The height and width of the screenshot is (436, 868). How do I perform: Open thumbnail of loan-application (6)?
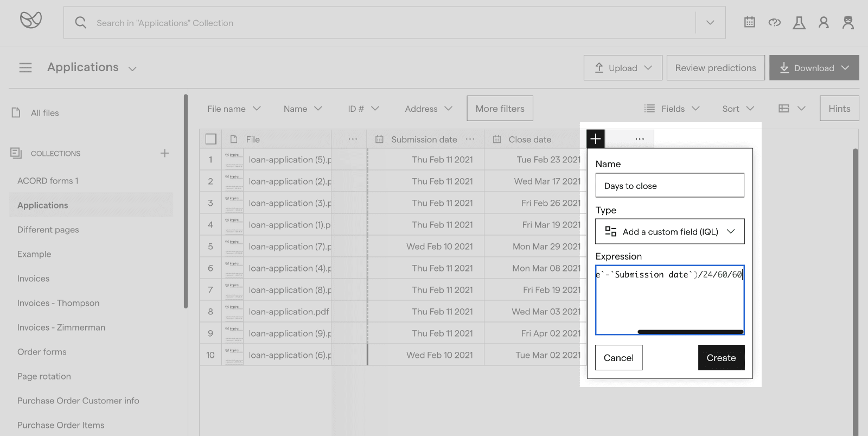[x=234, y=355]
